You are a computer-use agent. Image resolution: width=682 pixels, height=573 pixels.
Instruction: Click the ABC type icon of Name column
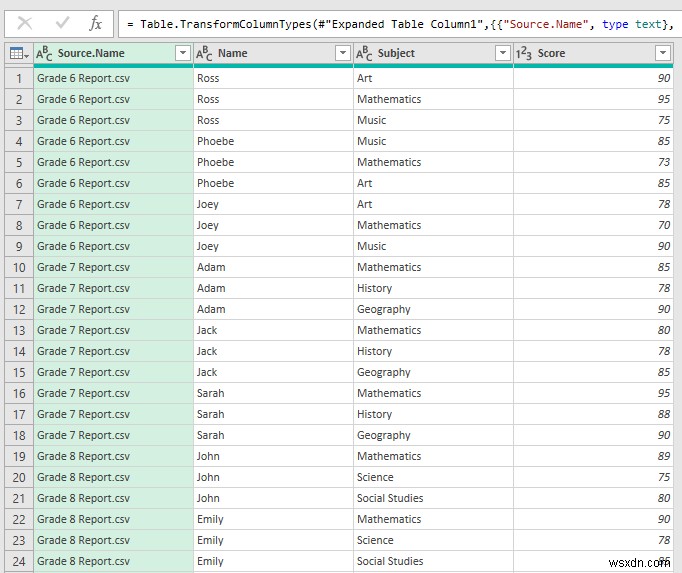204,54
